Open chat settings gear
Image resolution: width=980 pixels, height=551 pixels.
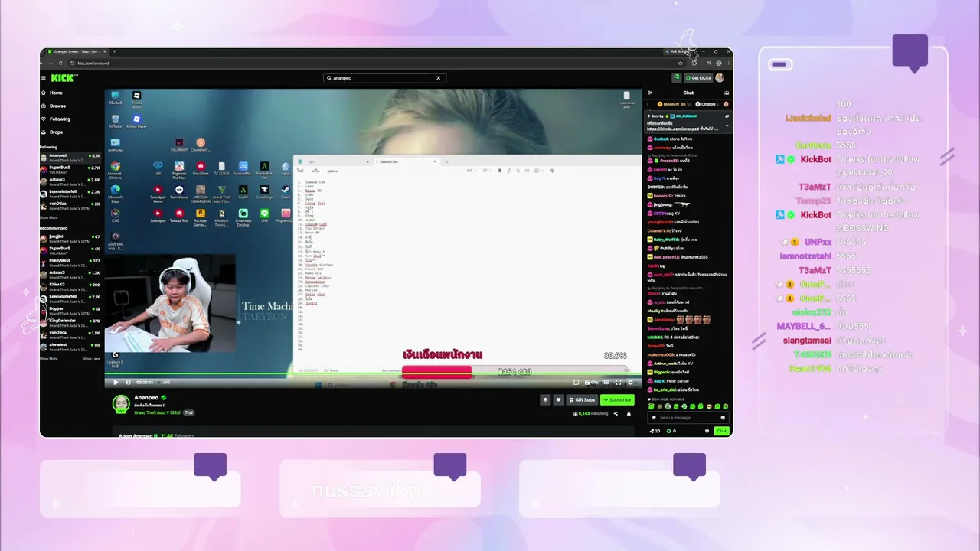707,431
